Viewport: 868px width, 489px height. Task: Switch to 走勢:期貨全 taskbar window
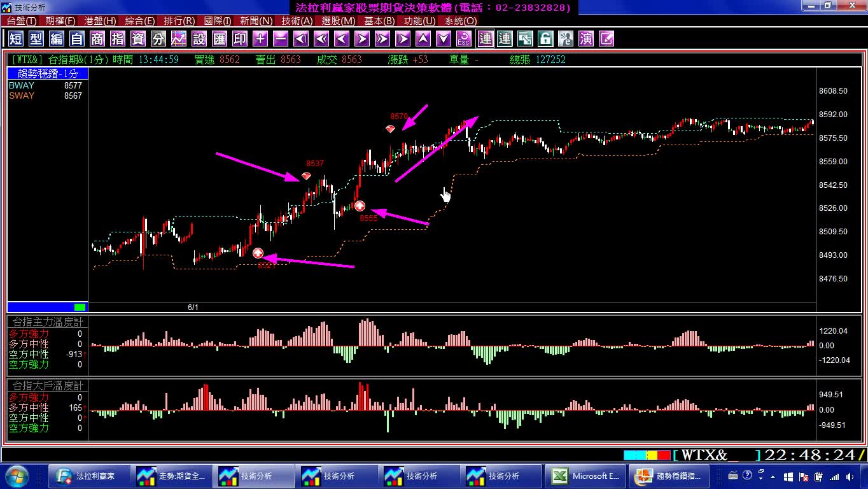[171, 476]
